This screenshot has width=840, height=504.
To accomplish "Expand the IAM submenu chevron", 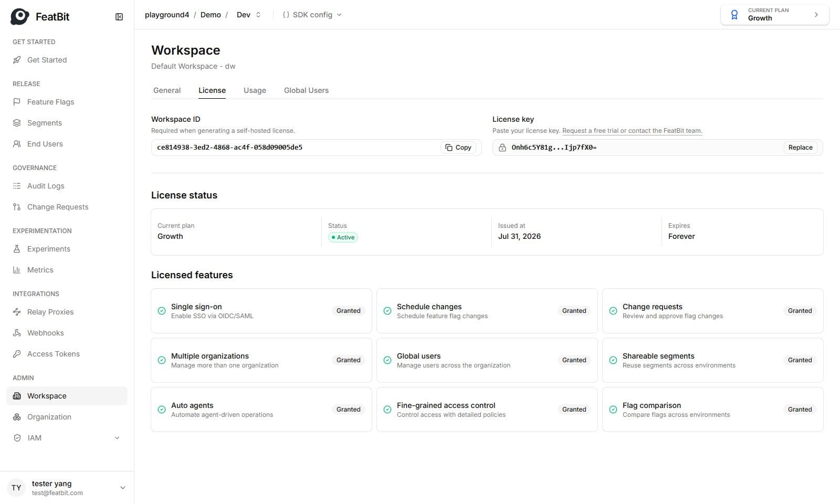I will (117, 438).
